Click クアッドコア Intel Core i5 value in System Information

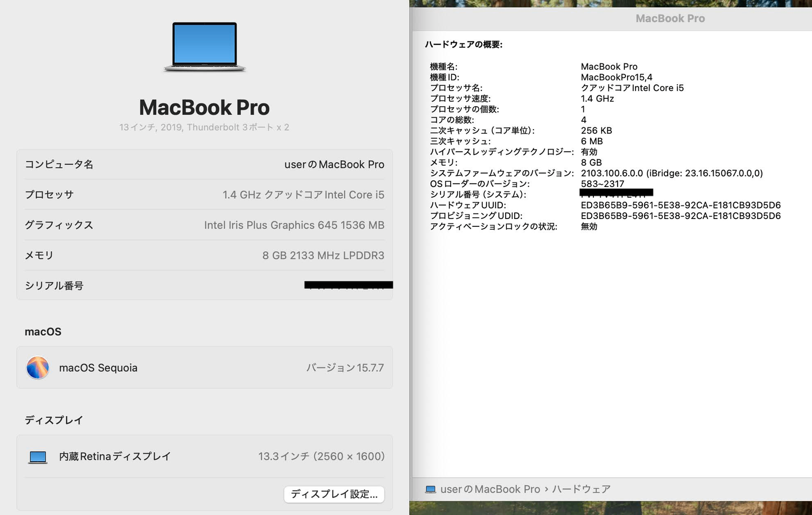[632, 88]
